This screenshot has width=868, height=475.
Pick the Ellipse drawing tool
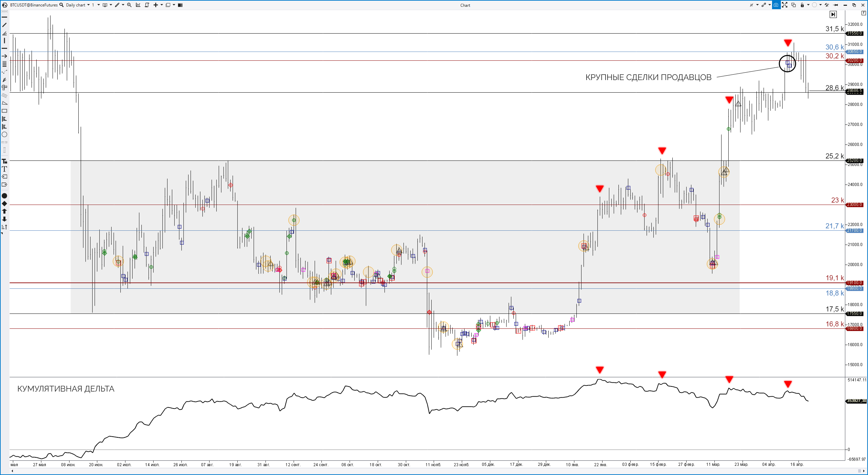(4, 135)
